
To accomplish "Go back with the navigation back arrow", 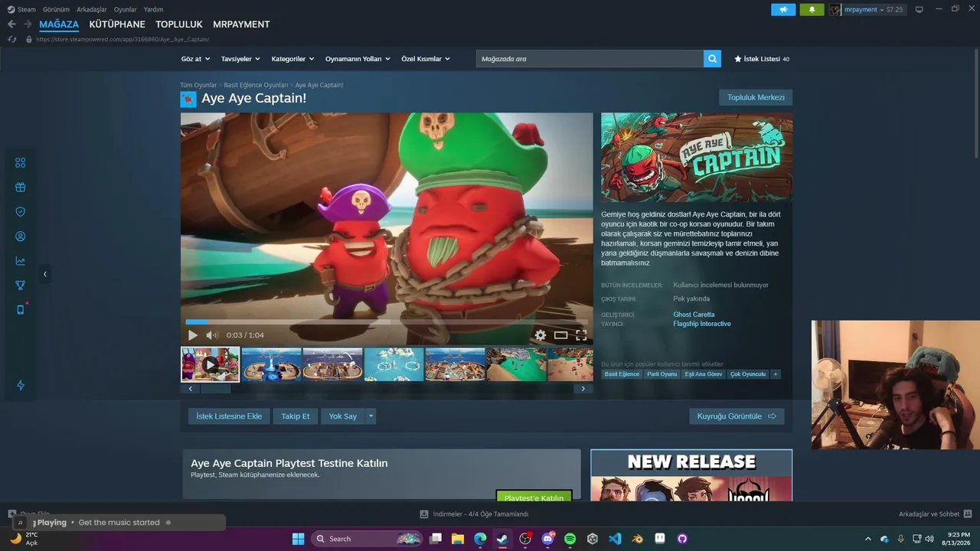I will pyautogui.click(x=11, y=24).
